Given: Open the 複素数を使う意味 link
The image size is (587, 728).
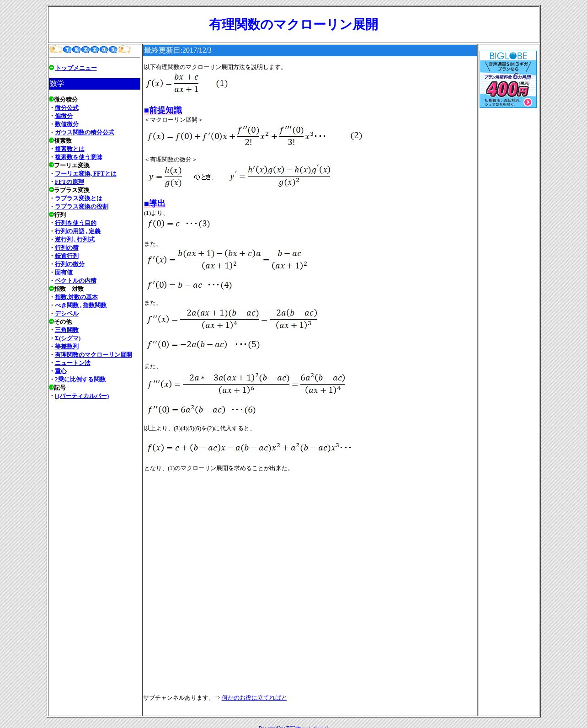Looking at the screenshot, I should coord(79,157).
